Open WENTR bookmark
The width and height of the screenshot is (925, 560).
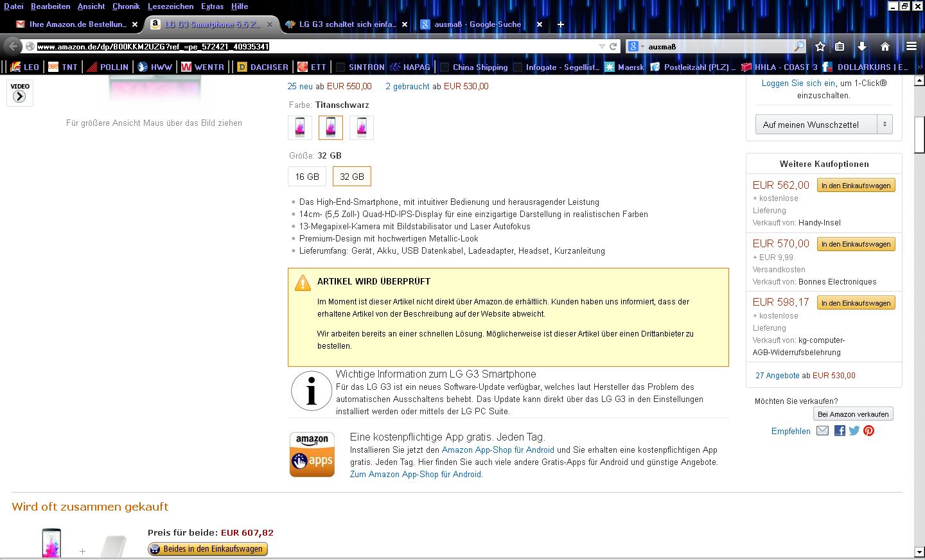(x=202, y=67)
